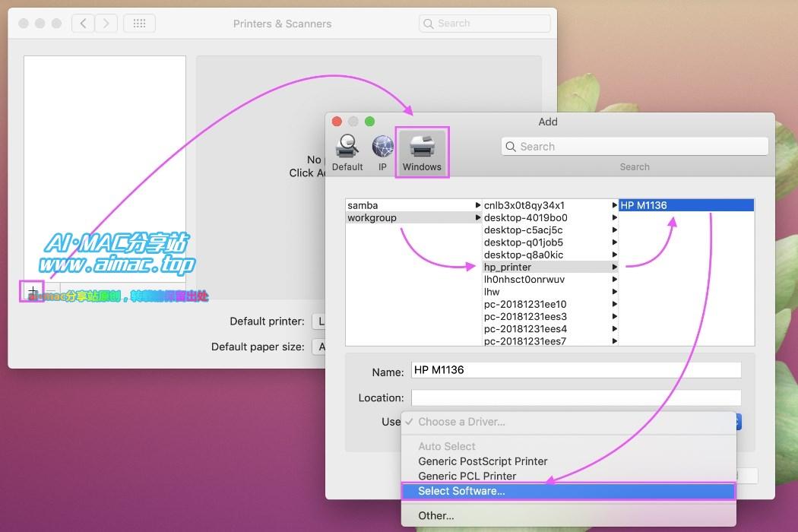Image resolution: width=798 pixels, height=532 pixels.
Task: Expand arrow next to lhw
Action: point(614,292)
